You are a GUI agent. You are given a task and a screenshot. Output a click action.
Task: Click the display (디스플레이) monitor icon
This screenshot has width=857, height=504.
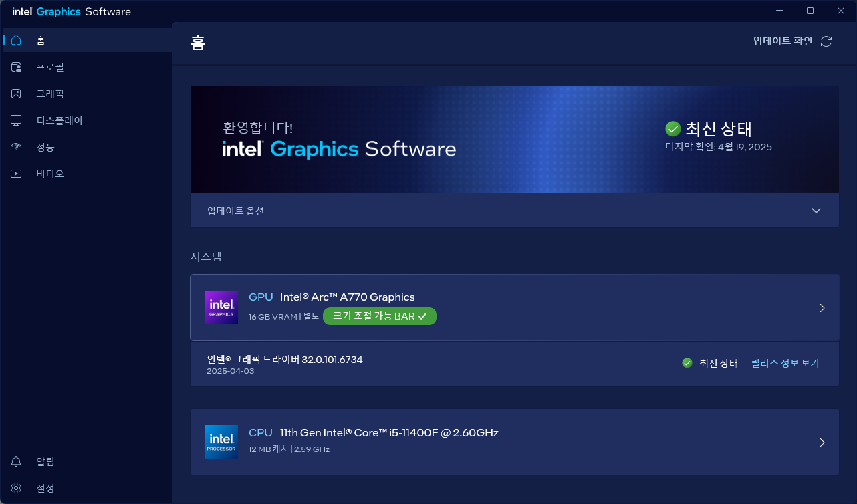[x=17, y=120]
